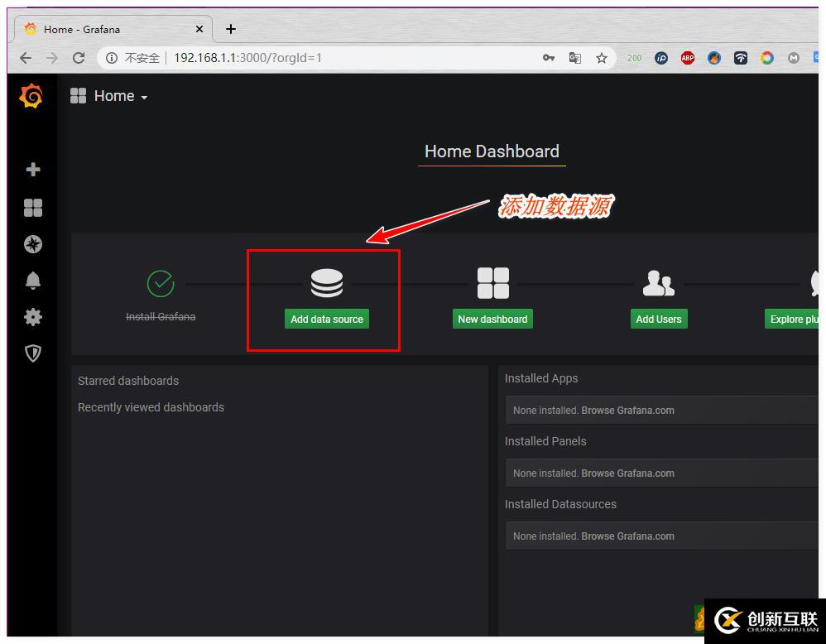
Task: Open a new browser tab with plus
Action: coord(231,29)
